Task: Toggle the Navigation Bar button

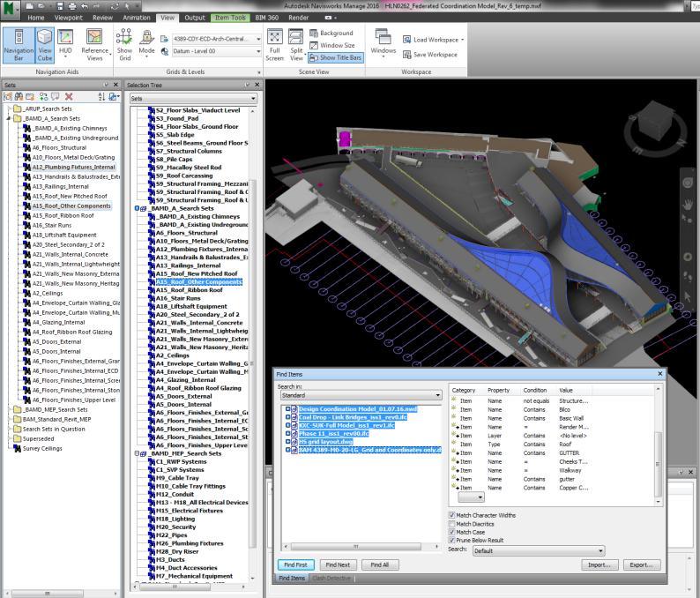Action: (x=19, y=45)
